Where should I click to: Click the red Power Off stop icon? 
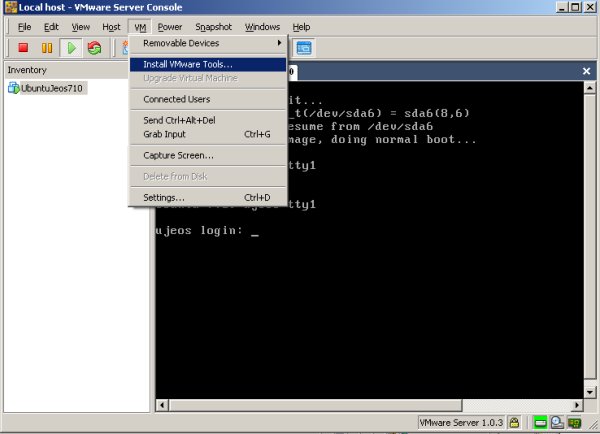click(23, 48)
